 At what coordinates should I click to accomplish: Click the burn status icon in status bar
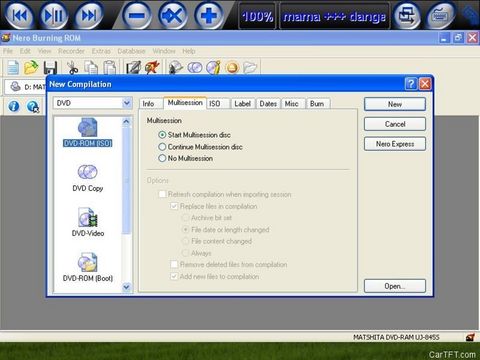tap(470, 337)
